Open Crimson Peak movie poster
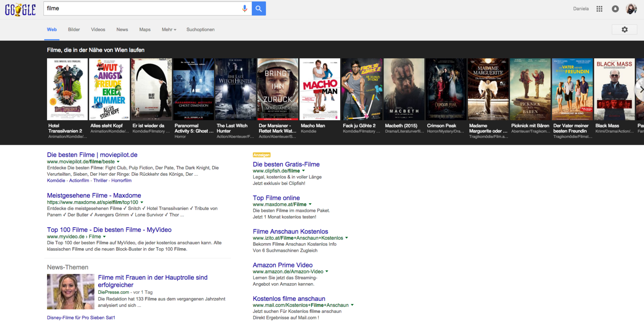Viewport: 644px width, 321px height. pos(446,89)
